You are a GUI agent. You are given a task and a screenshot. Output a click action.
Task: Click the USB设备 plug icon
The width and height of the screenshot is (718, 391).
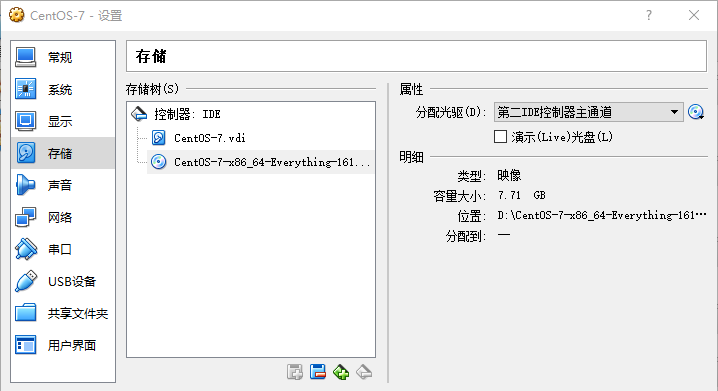[26, 281]
